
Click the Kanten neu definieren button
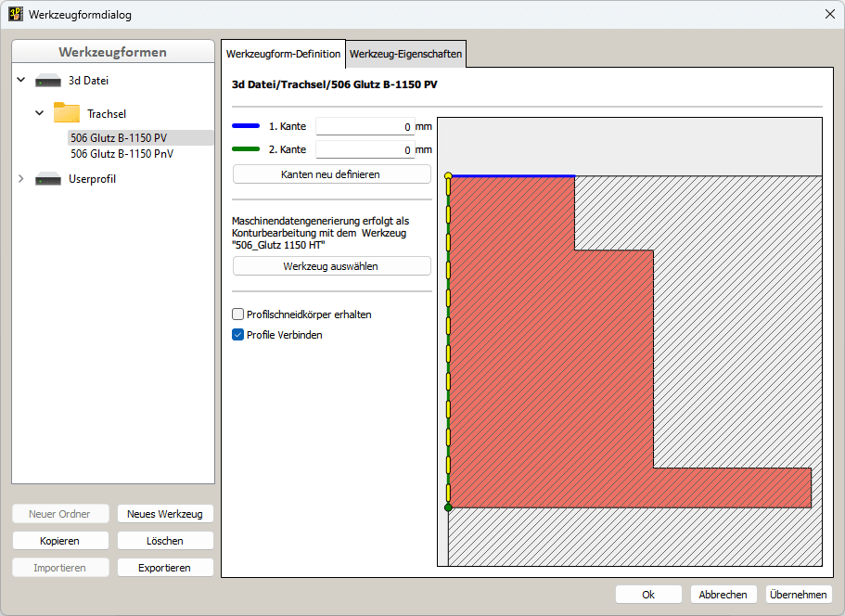click(x=331, y=173)
